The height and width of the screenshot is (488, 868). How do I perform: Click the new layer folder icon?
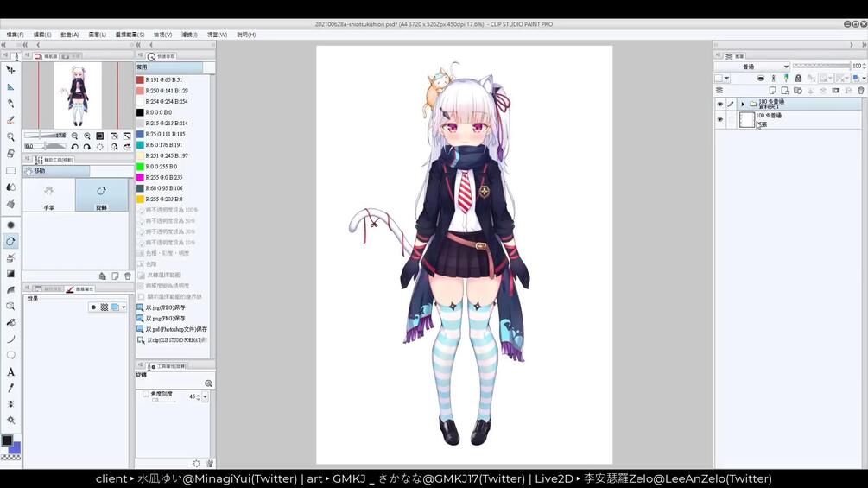[798, 90]
